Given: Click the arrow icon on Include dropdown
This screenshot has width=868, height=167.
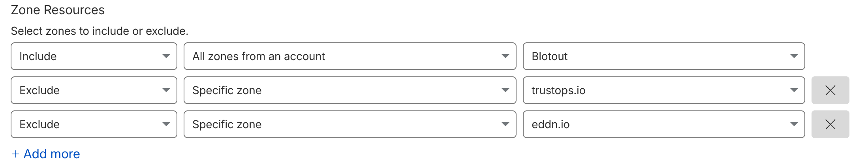Looking at the screenshot, I should (x=166, y=56).
